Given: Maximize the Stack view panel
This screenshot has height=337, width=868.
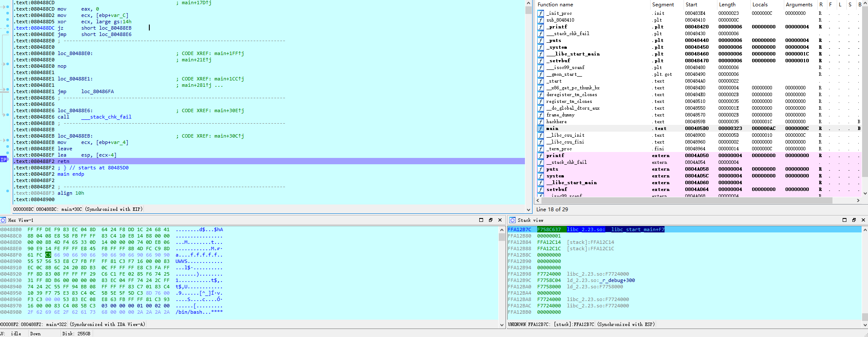Looking at the screenshot, I should 844,220.
